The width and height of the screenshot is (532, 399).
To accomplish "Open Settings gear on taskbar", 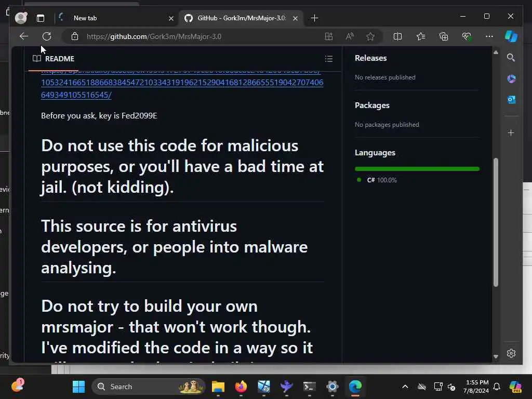I will [x=332, y=387].
